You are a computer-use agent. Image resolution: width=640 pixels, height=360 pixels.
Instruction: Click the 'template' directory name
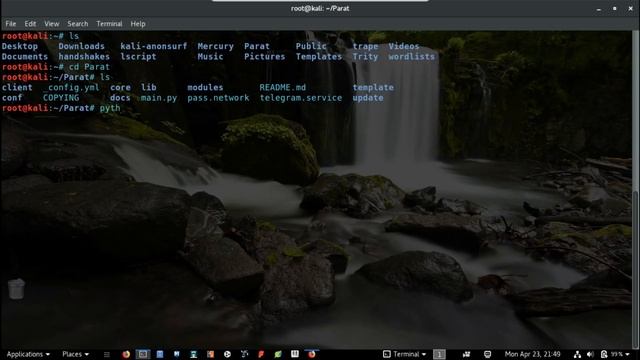point(373,87)
